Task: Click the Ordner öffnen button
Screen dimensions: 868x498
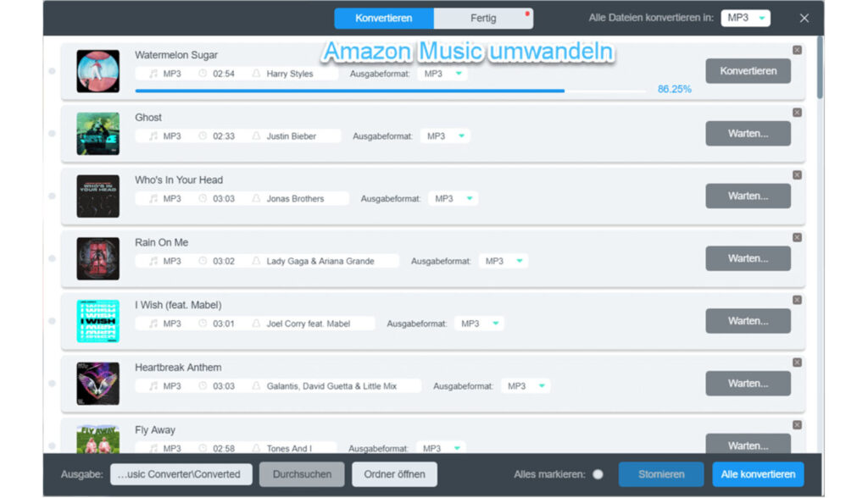Action: tap(394, 475)
